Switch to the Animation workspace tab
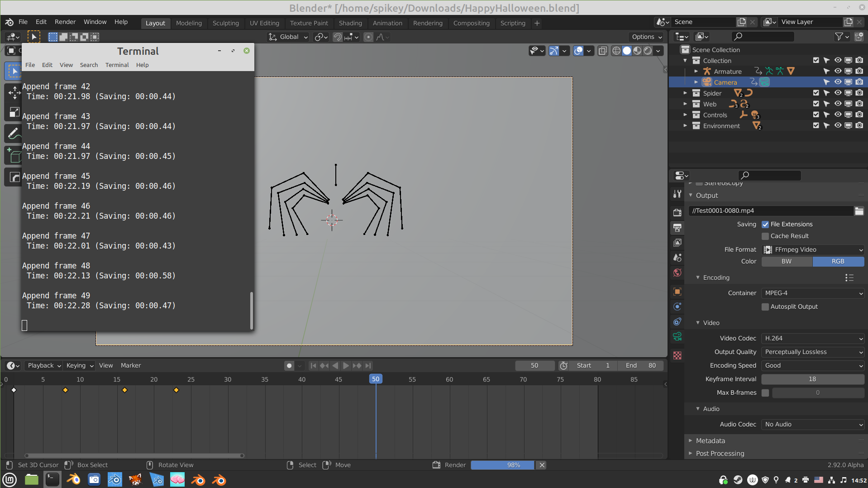Viewport: 868px width, 488px height. 387,23
